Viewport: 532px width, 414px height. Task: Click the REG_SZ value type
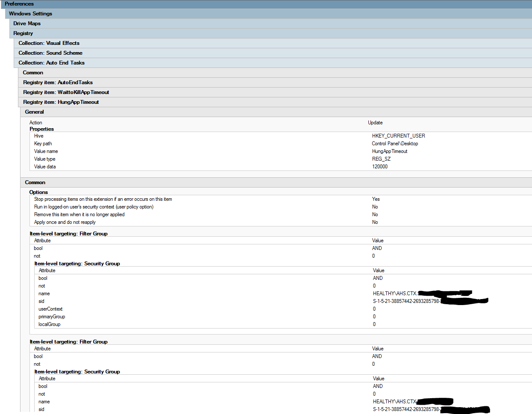[x=381, y=159]
